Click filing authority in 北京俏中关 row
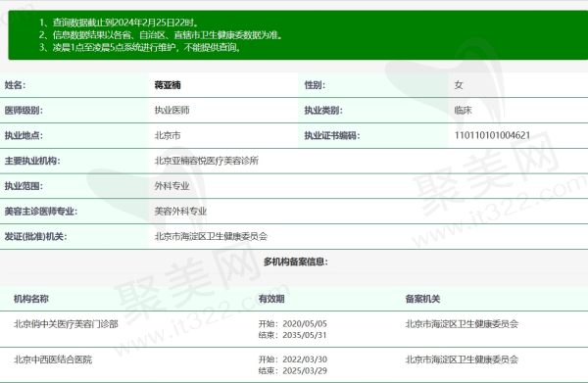 tap(462, 324)
